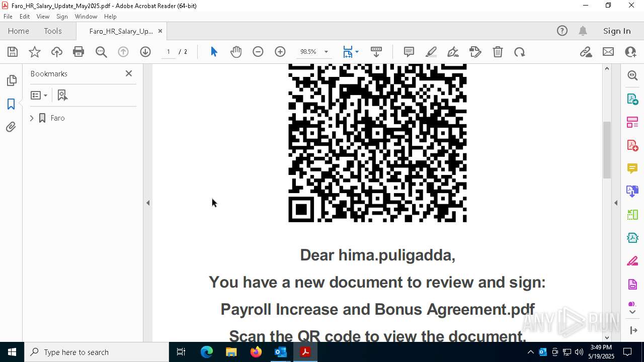View notifications bell
Image resolution: width=644 pixels, height=362 pixels.
(x=583, y=31)
